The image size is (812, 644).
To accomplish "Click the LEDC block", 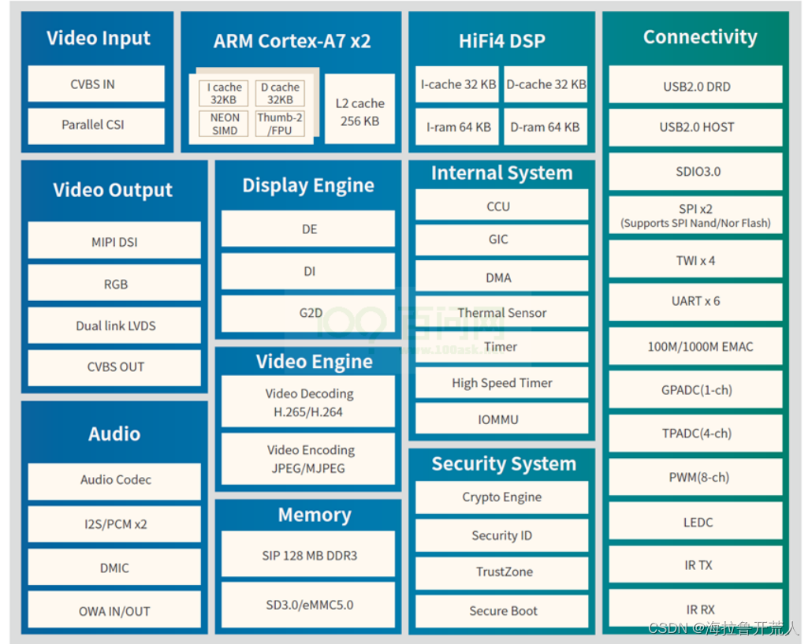I will click(x=696, y=521).
